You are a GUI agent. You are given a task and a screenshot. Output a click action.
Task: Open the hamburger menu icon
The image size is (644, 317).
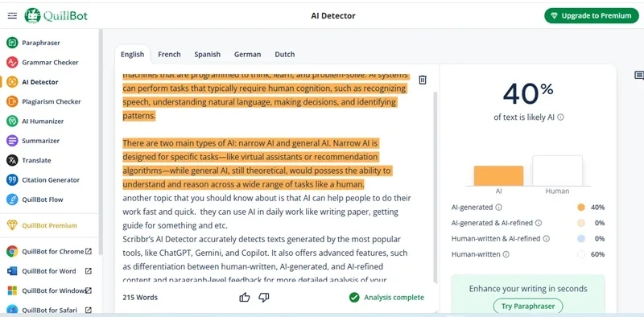coord(12,15)
